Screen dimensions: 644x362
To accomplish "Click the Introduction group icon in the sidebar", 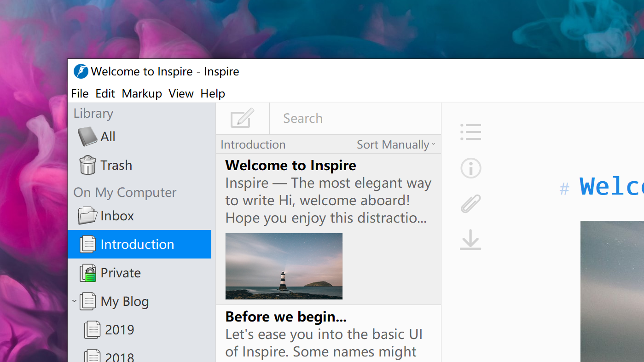I will pyautogui.click(x=88, y=244).
